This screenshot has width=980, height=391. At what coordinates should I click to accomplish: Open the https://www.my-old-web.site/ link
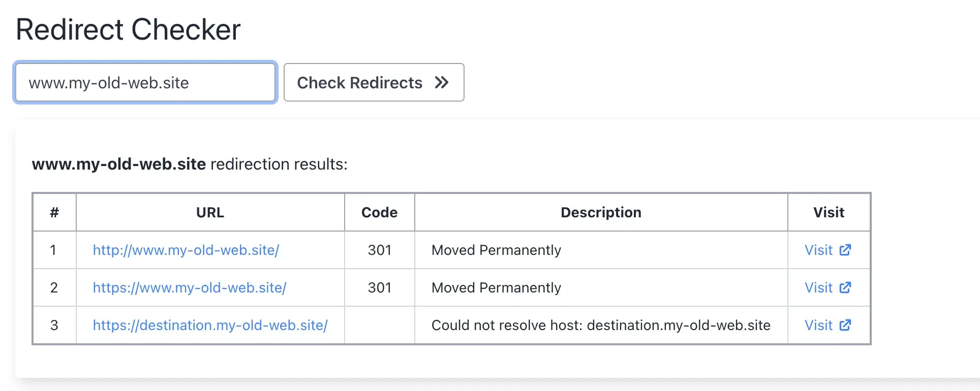(189, 287)
